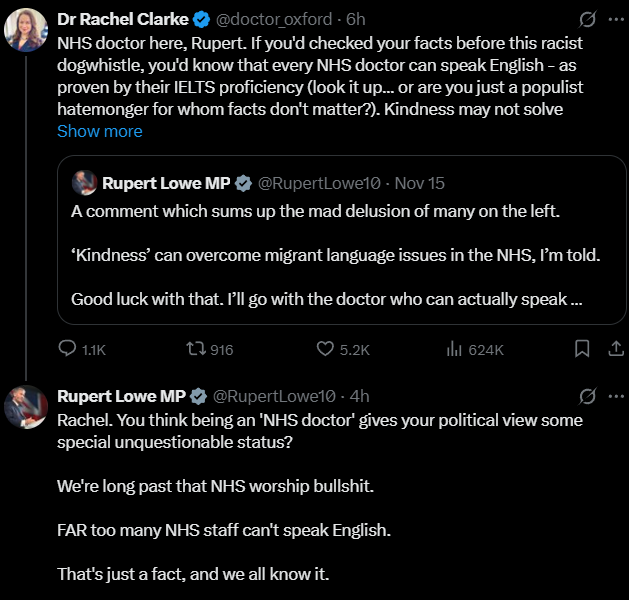Image resolution: width=629 pixels, height=600 pixels.
Task: Bookmark Dr Rachel Clarke's tweet
Action: click(582, 349)
